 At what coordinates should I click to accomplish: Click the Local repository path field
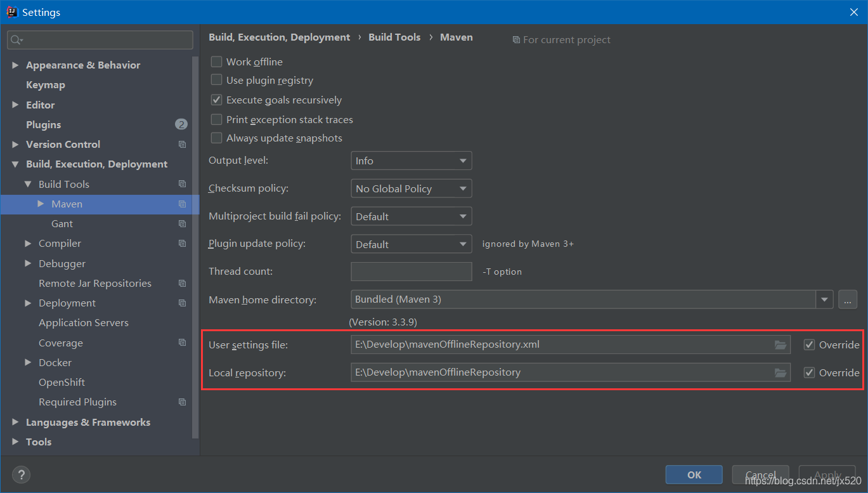click(x=570, y=372)
